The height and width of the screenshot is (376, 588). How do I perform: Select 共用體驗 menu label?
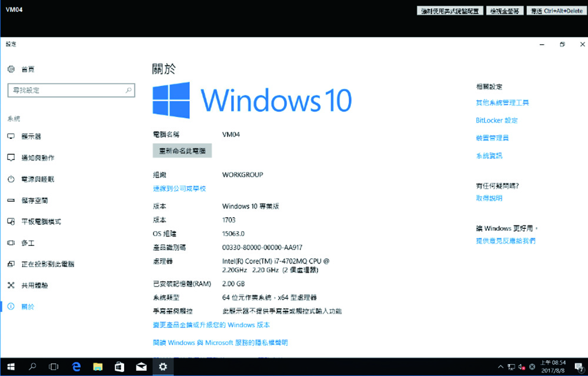coord(35,285)
